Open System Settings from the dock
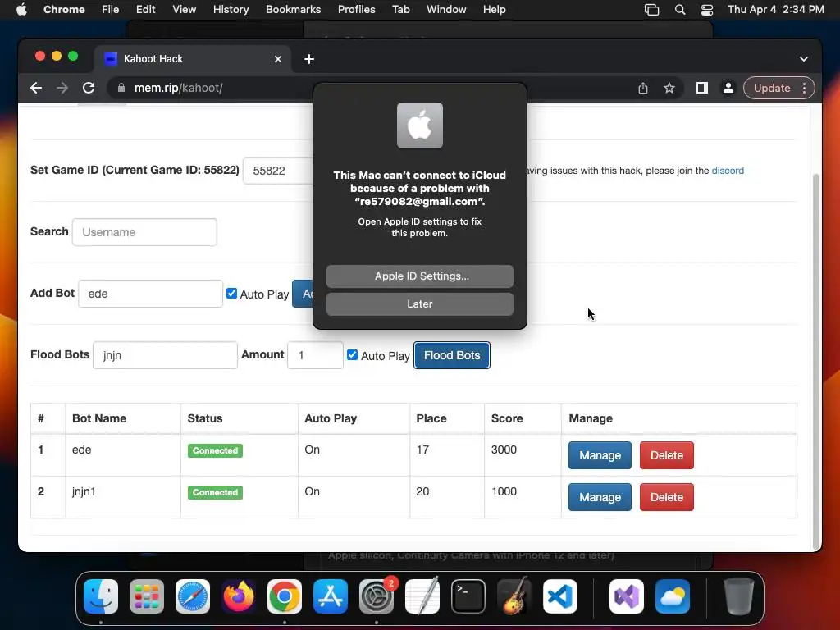 coord(377,596)
